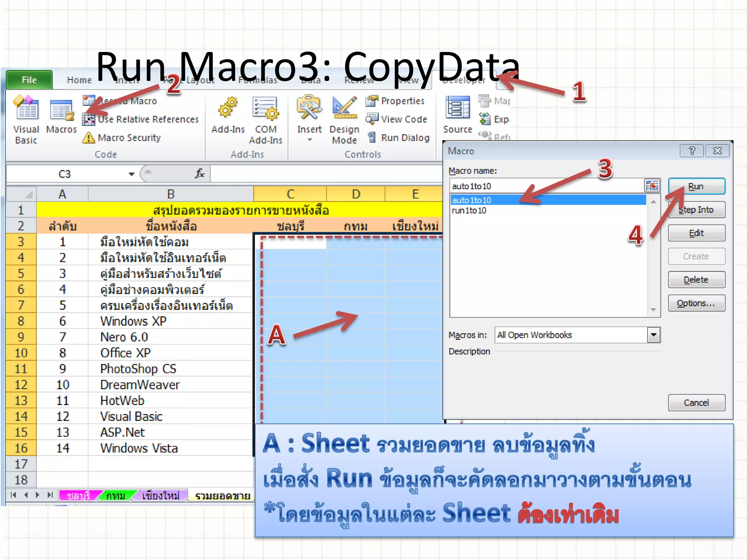Open the File tab
Viewport: 747px width, 560px height.
click(x=29, y=80)
